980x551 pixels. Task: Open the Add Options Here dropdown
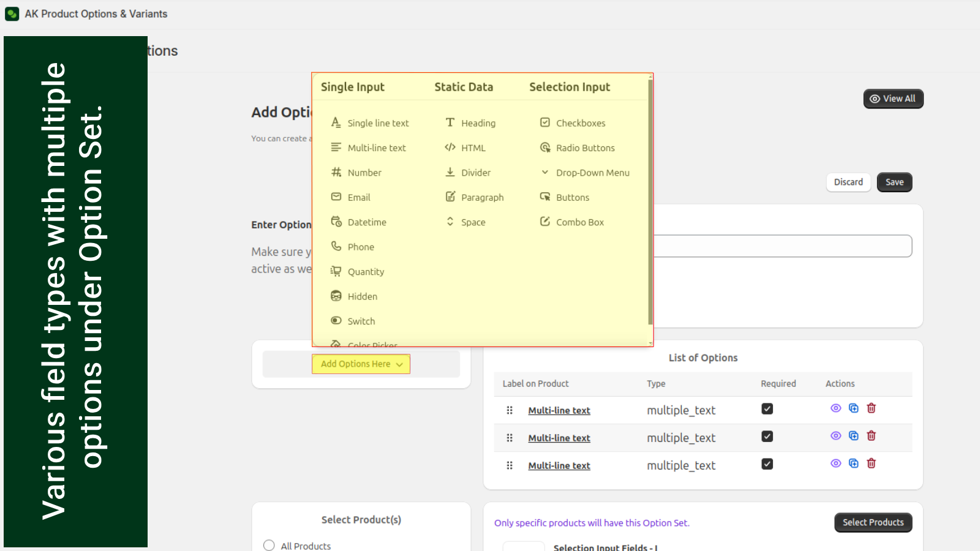pos(361,364)
